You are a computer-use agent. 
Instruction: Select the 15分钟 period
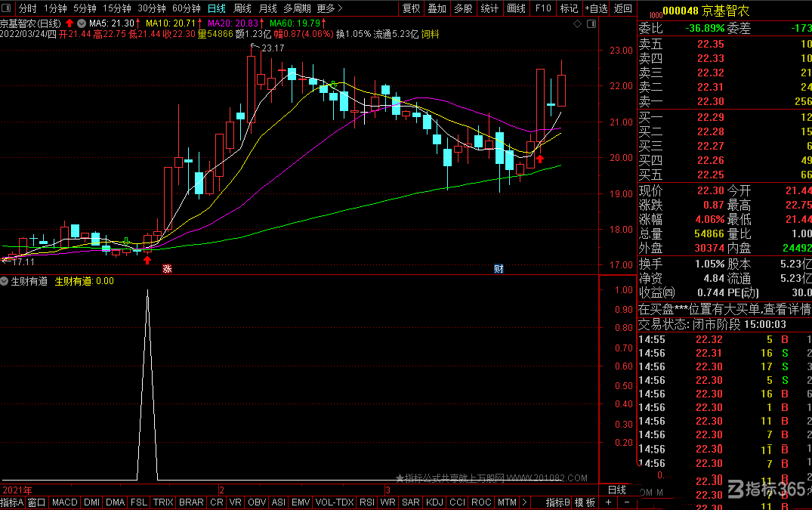click(116, 8)
